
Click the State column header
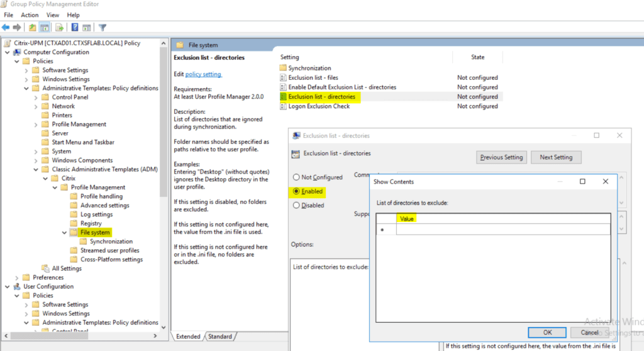point(477,57)
